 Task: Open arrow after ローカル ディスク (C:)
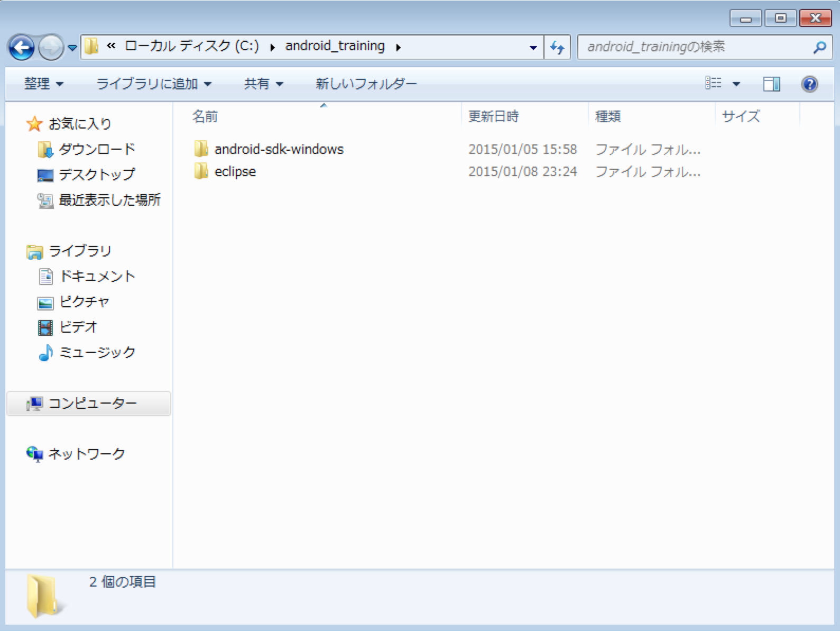click(x=272, y=47)
